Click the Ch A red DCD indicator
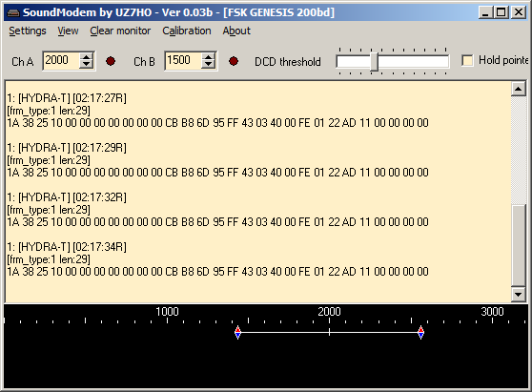 point(111,61)
